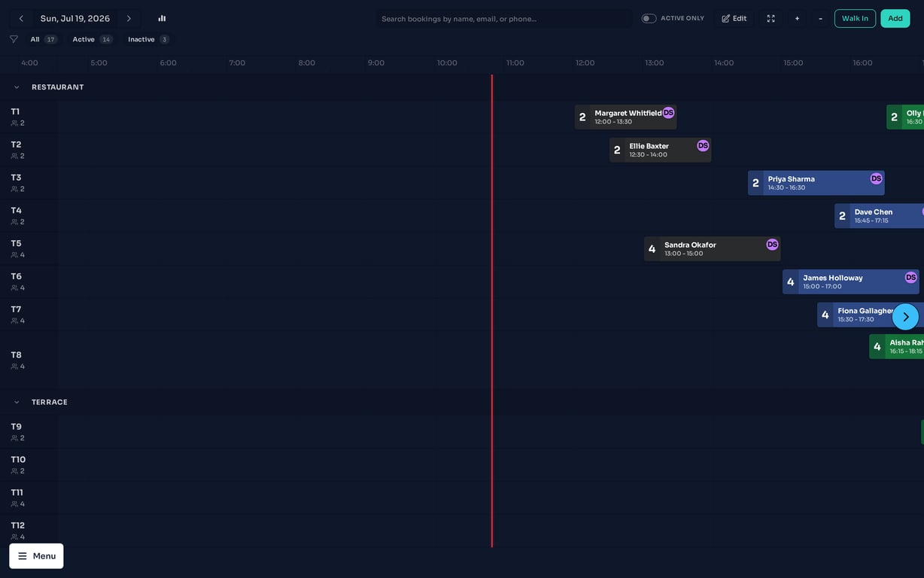
Task: Click the red current-time line
Action: tap(492, 310)
